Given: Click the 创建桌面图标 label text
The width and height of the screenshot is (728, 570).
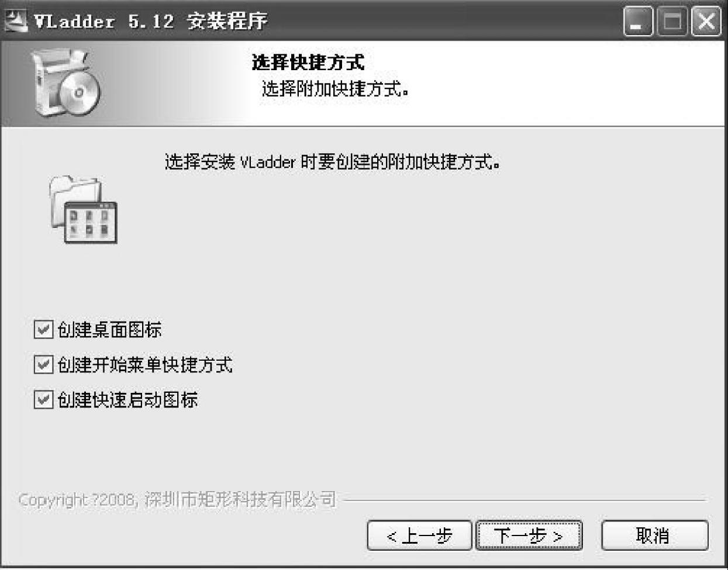Looking at the screenshot, I should [109, 330].
